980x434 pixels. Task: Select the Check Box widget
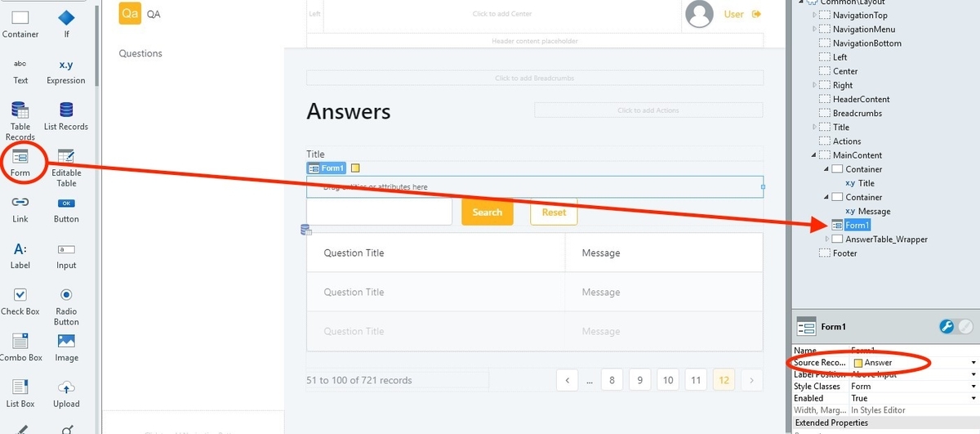tap(20, 302)
